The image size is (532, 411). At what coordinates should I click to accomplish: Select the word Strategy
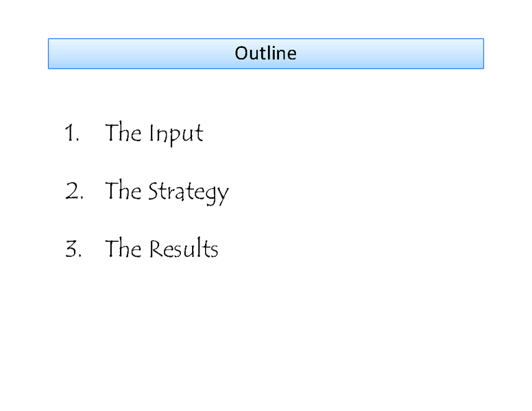pyautogui.click(x=189, y=192)
